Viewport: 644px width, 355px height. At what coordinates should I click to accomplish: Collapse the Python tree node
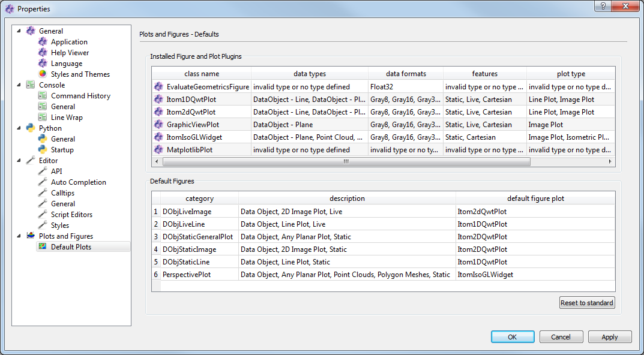(19, 128)
